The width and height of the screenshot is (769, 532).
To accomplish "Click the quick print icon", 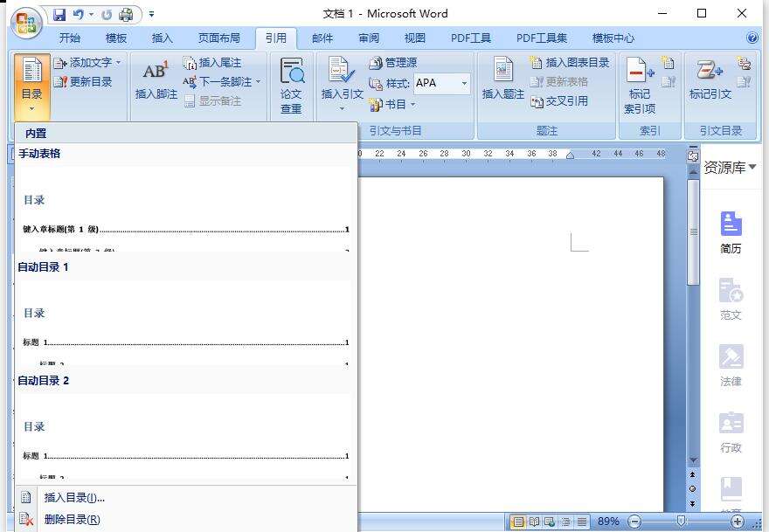I will (126, 15).
